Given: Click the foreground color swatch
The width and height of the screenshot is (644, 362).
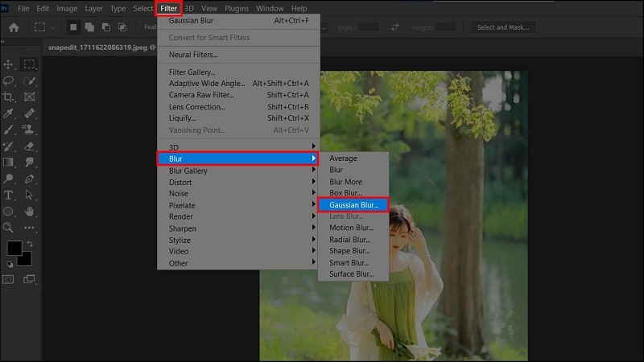Looking at the screenshot, I should tap(13, 247).
